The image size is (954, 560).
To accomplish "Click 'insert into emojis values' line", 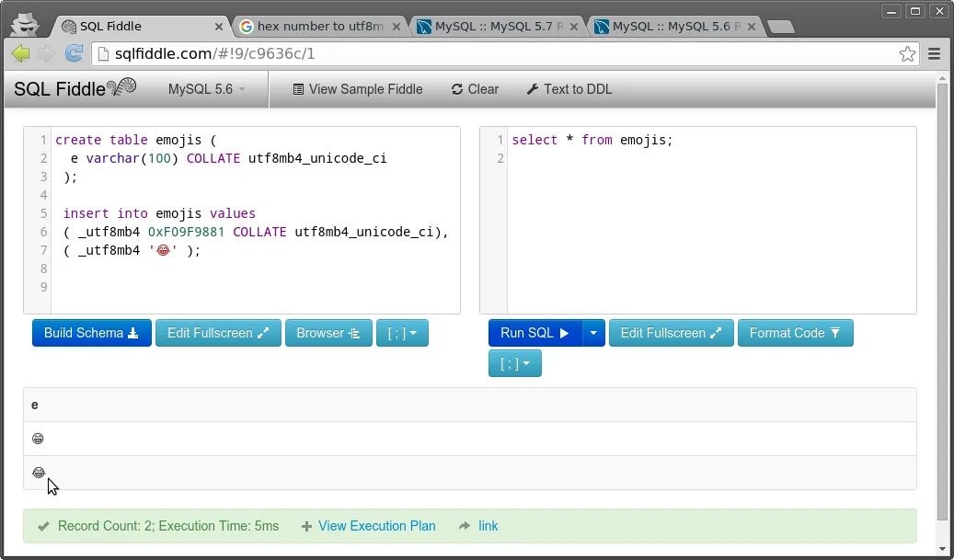I will tap(159, 214).
